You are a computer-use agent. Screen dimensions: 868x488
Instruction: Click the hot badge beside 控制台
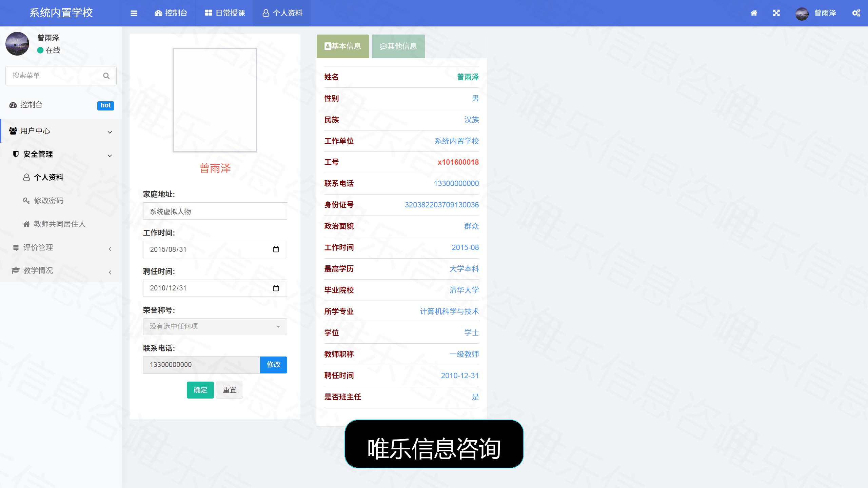pyautogui.click(x=105, y=105)
